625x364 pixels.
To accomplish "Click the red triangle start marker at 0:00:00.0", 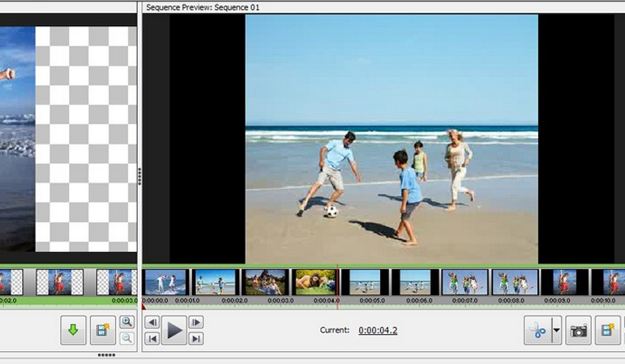I will point(144,306).
